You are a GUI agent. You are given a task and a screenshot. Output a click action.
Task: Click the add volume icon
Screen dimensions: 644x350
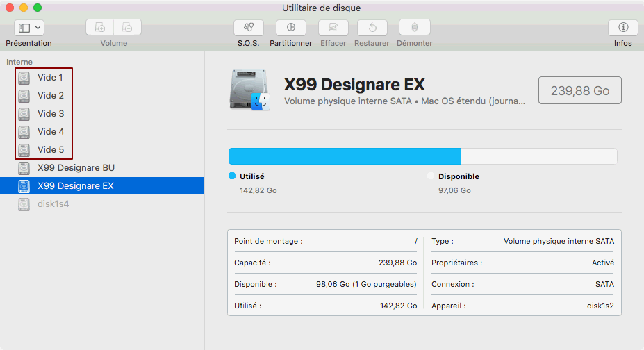point(100,28)
